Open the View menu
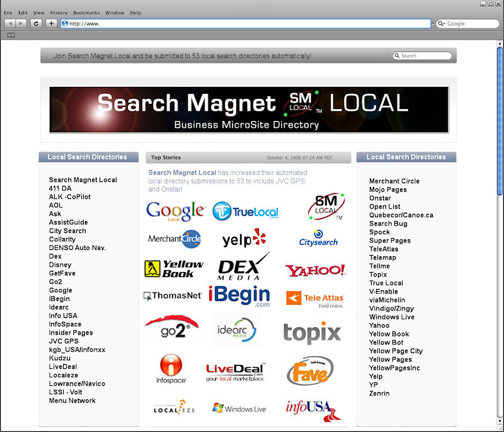504x432 pixels. pos(39,13)
